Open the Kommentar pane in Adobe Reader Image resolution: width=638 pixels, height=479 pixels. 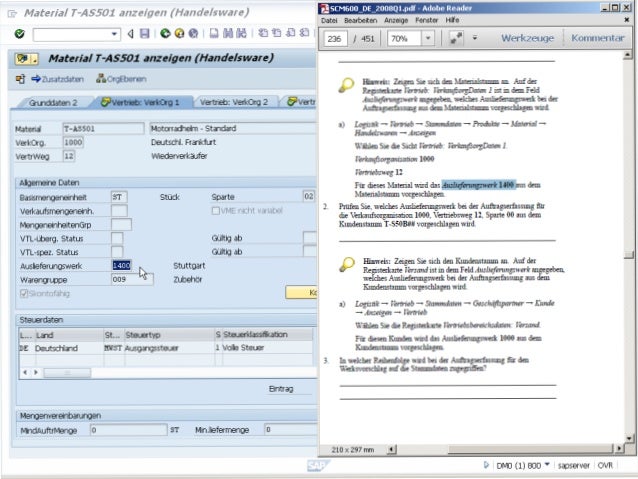click(598, 38)
